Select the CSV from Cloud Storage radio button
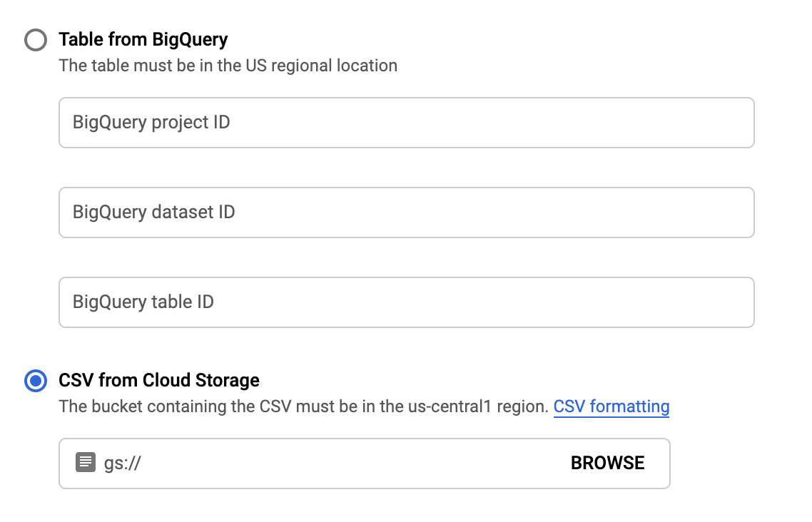 click(35, 381)
